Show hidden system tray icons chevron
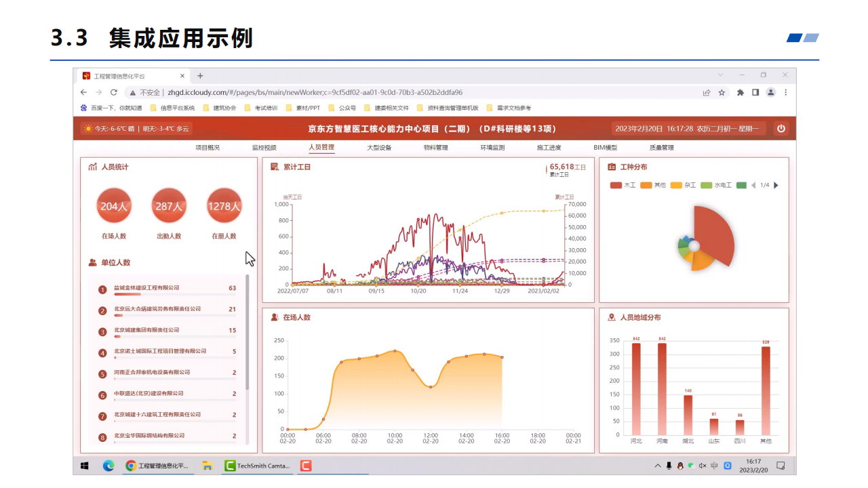This screenshot has width=868, height=488. (658, 466)
